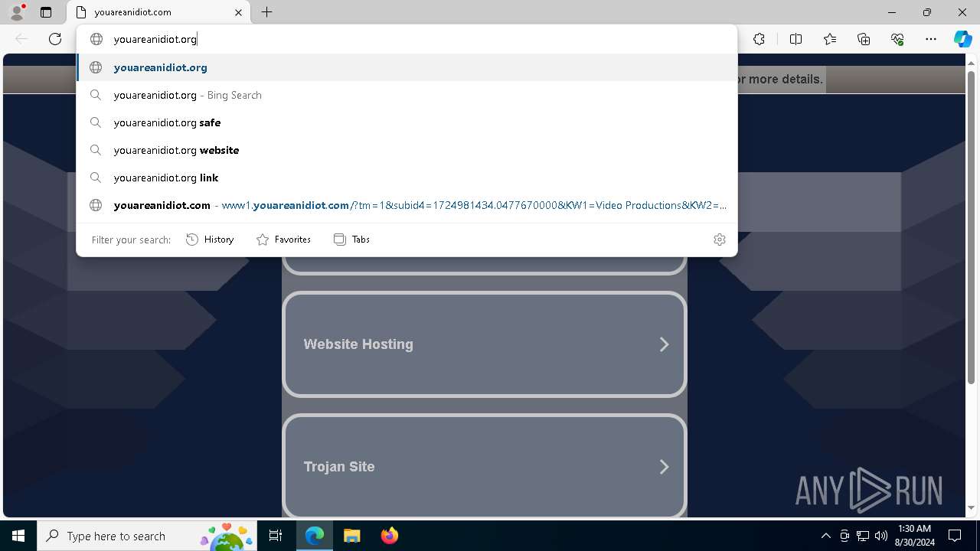
Task: Close the youareanidiot.com tab
Action: click(238, 12)
